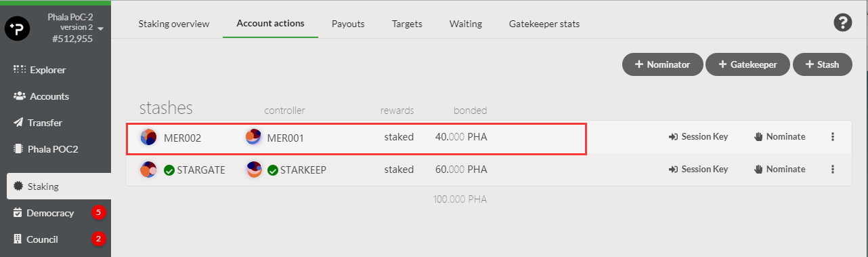Click the MER002 stash identicon
The height and width of the screenshot is (257, 868).
click(148, 137)
